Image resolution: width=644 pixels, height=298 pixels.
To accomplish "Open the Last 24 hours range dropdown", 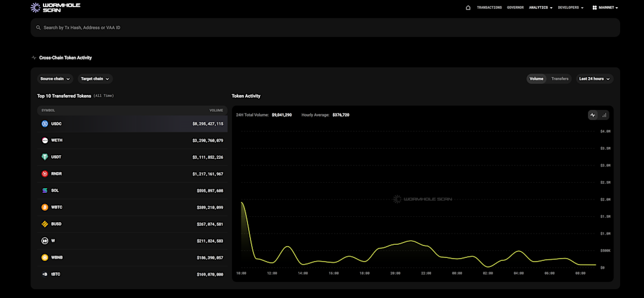I will click(x=595, y=79).
